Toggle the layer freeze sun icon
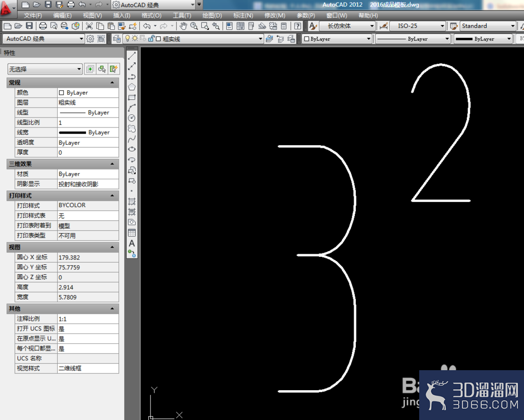The height and width of the screenshot is (420, 524). [x=135, y=38]
